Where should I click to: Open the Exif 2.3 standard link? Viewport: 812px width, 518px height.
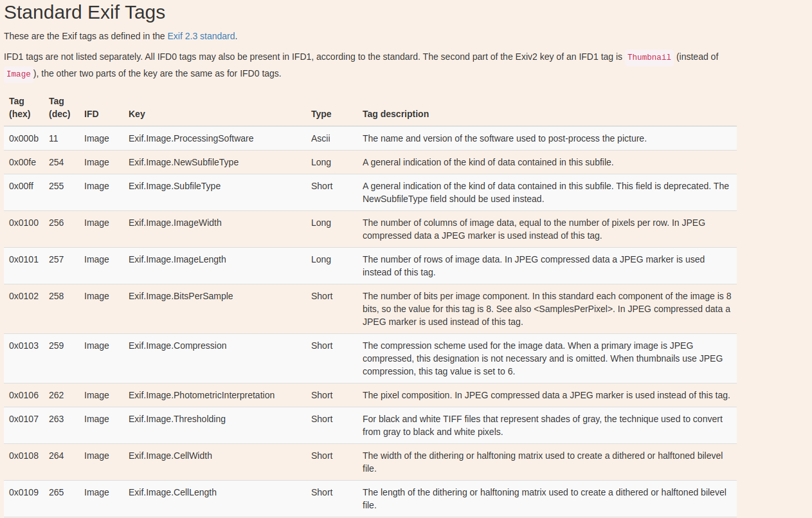[201, 36]
